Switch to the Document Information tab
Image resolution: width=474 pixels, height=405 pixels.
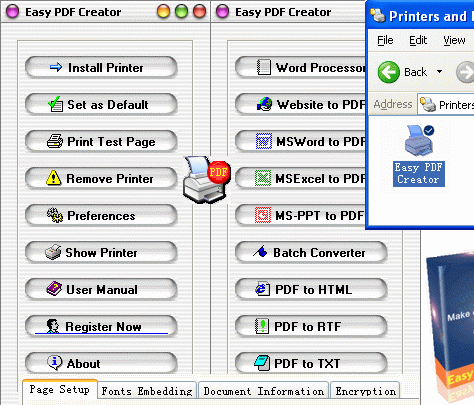click(264, 391)
